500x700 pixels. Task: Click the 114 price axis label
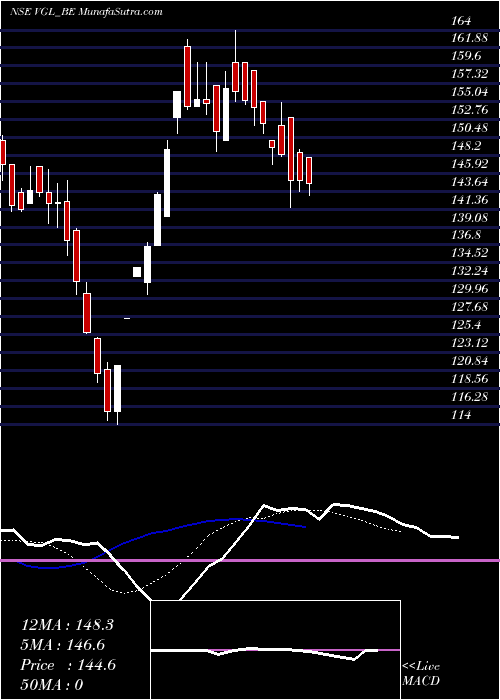point(462,415)
